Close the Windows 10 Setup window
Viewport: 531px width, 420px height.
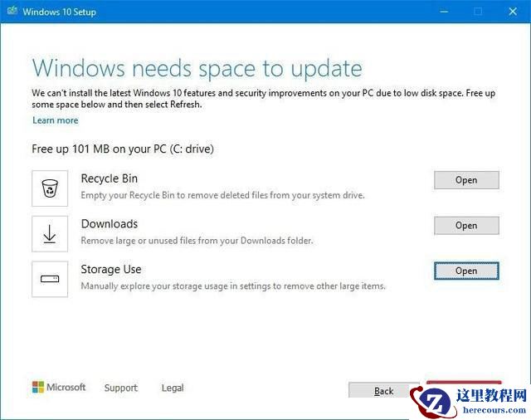[x=513, y=12]
